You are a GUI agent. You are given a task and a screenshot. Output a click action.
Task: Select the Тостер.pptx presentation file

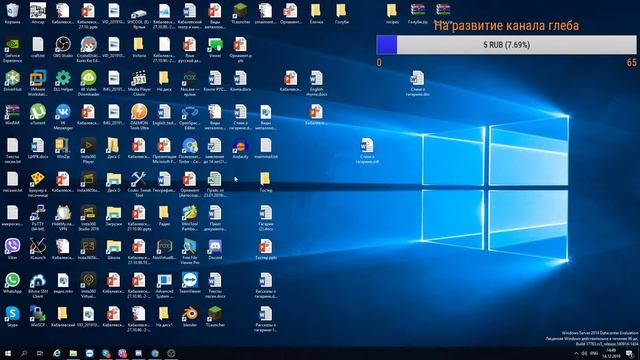pos(265,249)
